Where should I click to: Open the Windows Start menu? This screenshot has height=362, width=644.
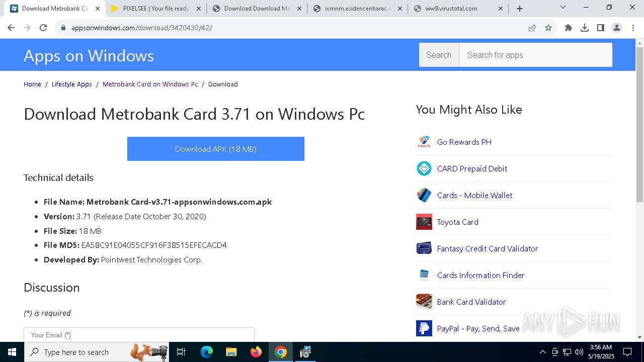click(x=12, y=352)
